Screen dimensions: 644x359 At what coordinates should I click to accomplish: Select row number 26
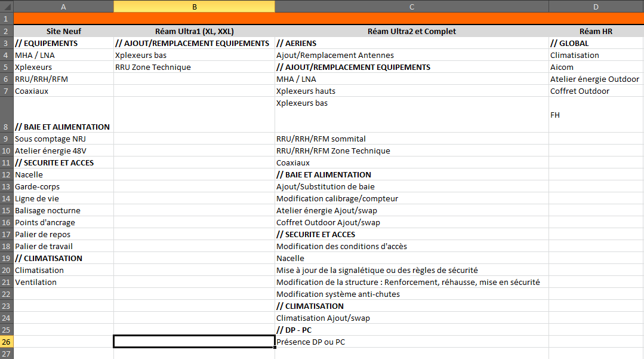[x=7, y=342]
